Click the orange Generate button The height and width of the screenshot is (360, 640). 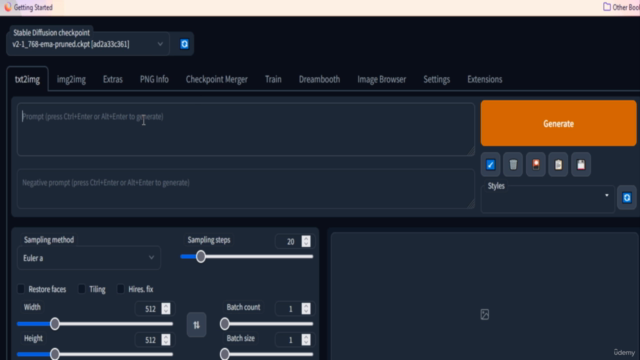pos(558,123)
